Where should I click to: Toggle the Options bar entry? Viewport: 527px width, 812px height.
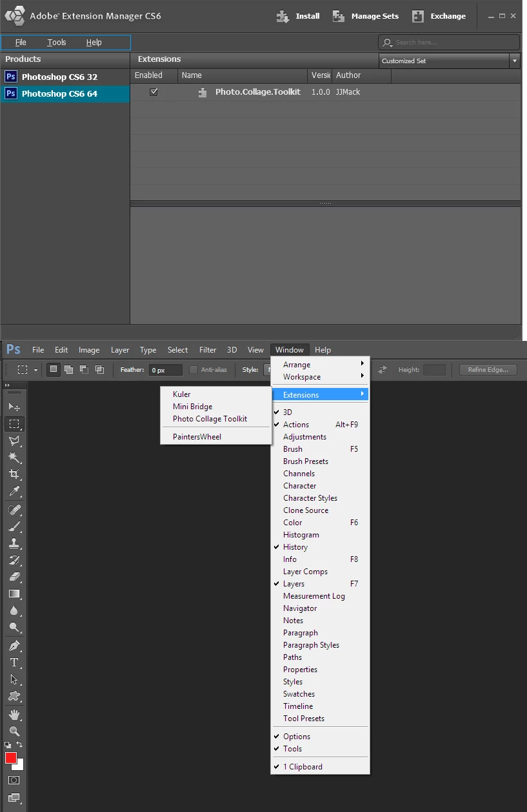click(319, 737)
